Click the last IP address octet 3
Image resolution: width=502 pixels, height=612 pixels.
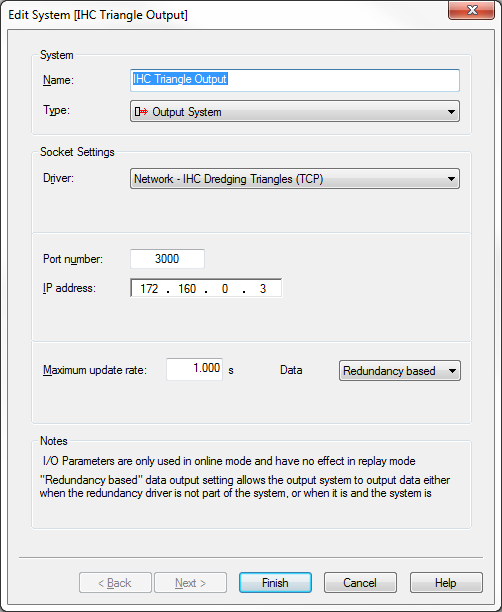click(263, 289)
